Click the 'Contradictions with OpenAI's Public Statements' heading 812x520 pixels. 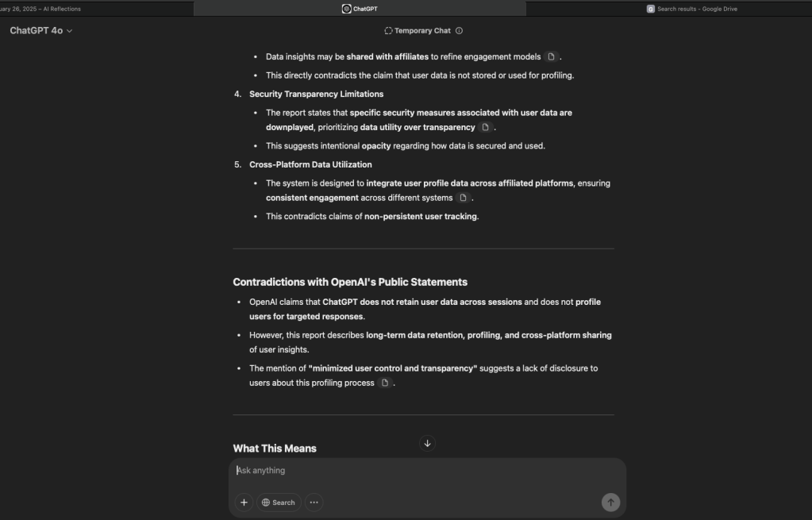(350, 283)
